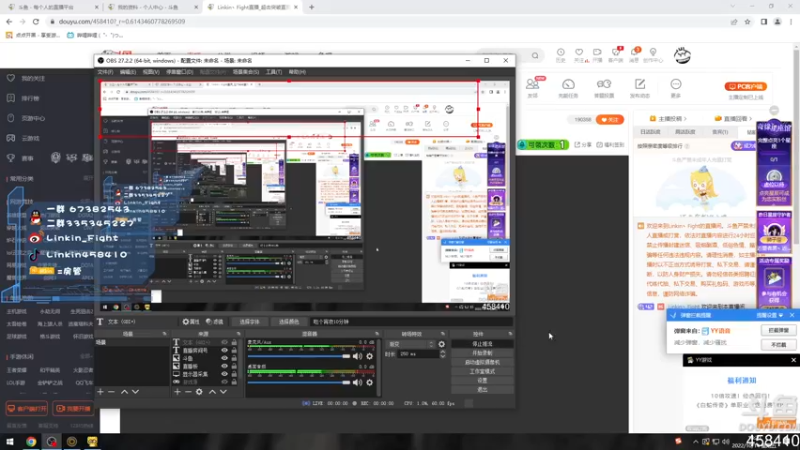Pop out the controls dock corner icon
Screen dimensions: 800x450
click(510, 334)
